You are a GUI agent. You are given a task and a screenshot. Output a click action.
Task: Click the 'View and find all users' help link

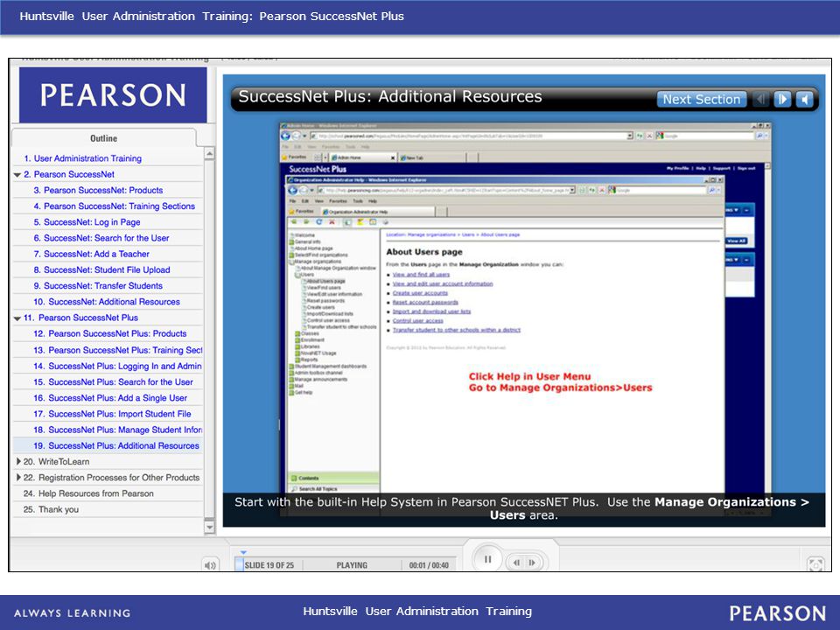[x=421, y=274]
